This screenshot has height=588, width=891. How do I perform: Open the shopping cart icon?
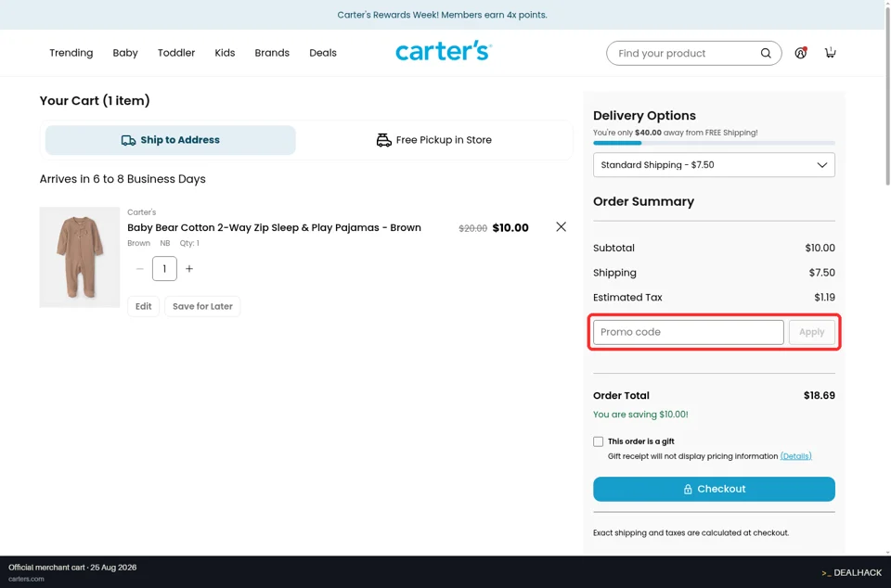[x=830, y=52]
